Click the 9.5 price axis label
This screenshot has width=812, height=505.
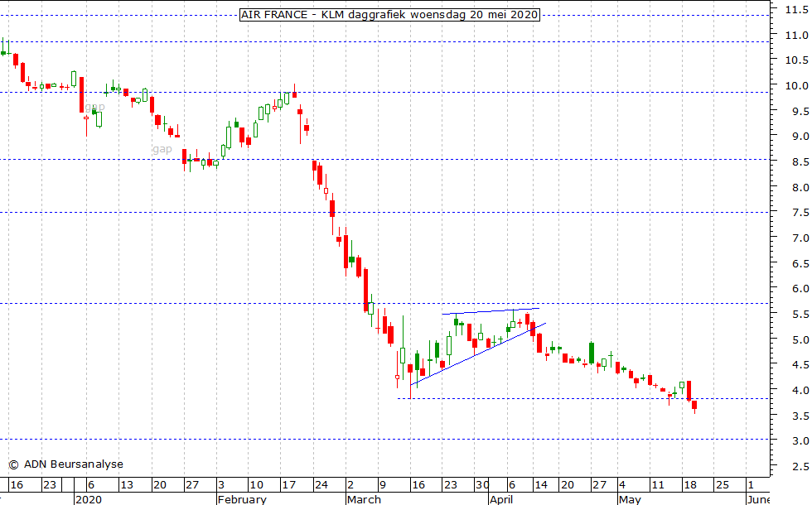click(800, 111)
